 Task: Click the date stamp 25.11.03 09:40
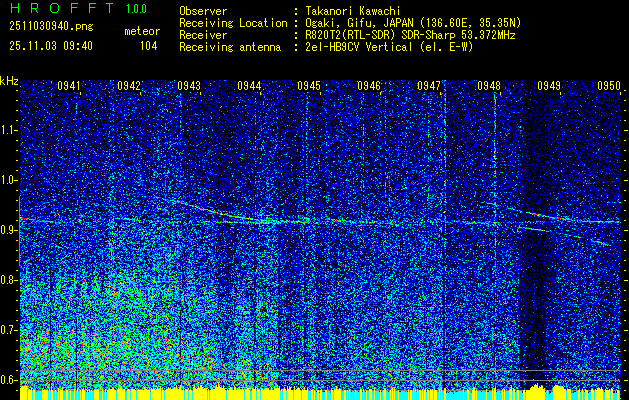click(x=51, y=46)
